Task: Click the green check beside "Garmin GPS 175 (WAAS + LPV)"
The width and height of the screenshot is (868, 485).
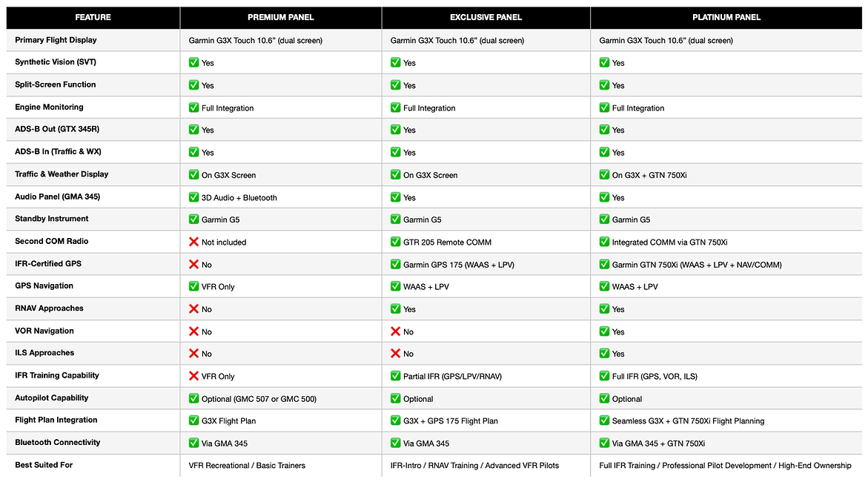Action: click(395, 264)
